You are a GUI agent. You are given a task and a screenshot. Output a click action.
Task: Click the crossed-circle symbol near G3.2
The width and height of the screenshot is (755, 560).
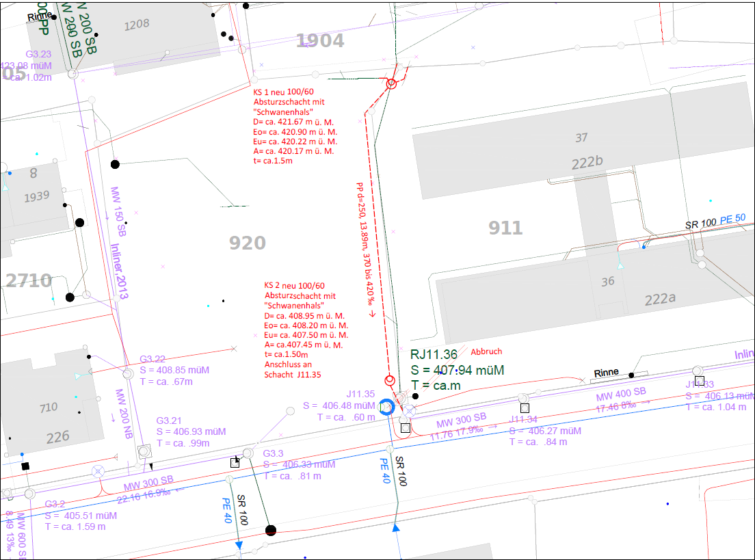coord(98,471)
